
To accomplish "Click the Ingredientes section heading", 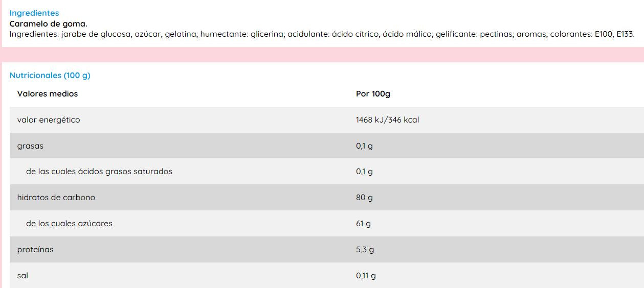I will [34, 13].
